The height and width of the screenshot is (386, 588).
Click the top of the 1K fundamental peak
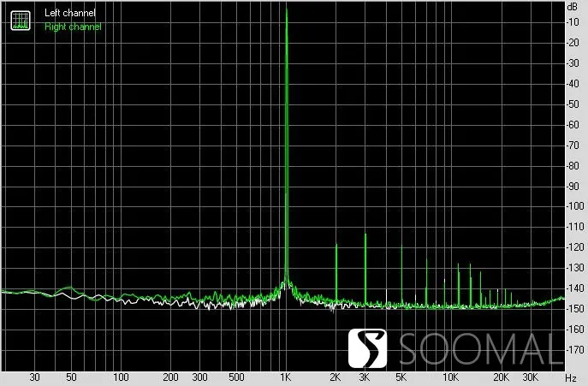(287, 9)
